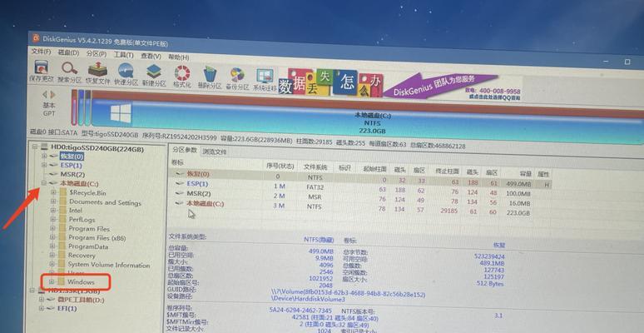Click the 100.0MB capacity cell

(x=518, y=194)
